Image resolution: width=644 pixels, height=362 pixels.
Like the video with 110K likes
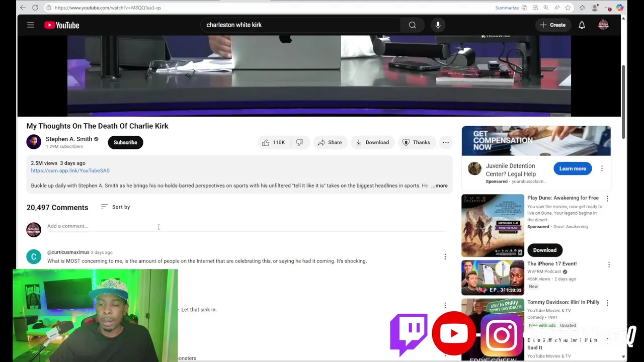pos(273,142)
